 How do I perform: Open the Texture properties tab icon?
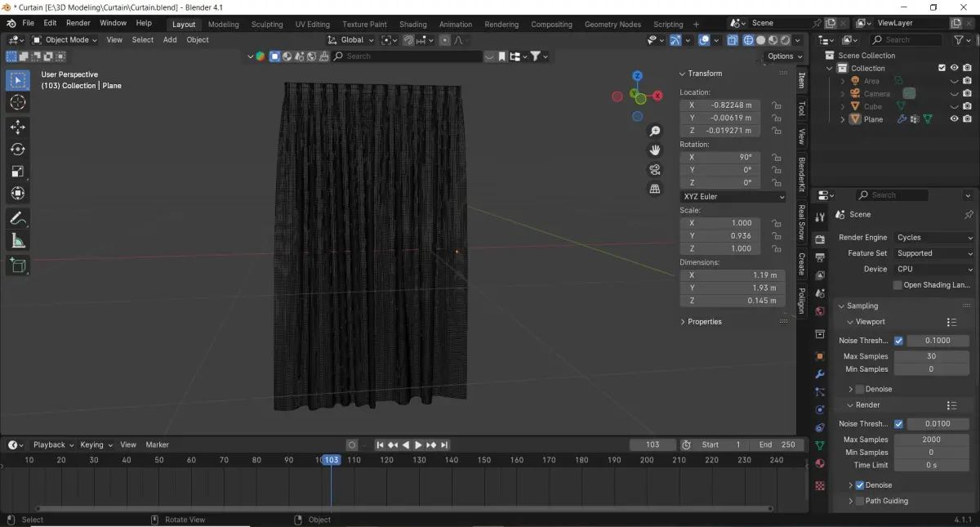pyautogui.click(x=820, y=485)
